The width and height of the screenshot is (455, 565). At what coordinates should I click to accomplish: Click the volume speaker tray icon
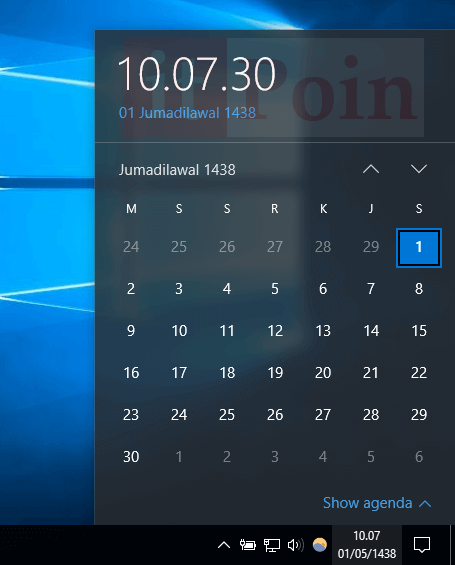click(x=295, y=545)
